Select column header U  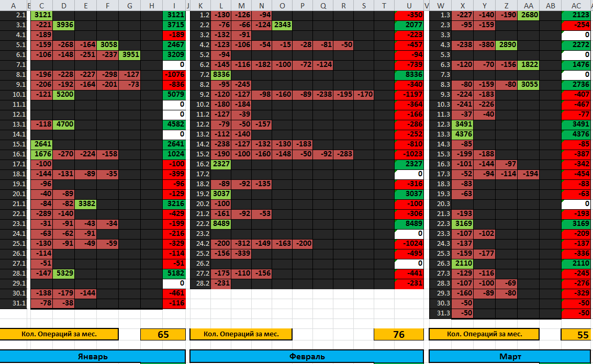409,5
